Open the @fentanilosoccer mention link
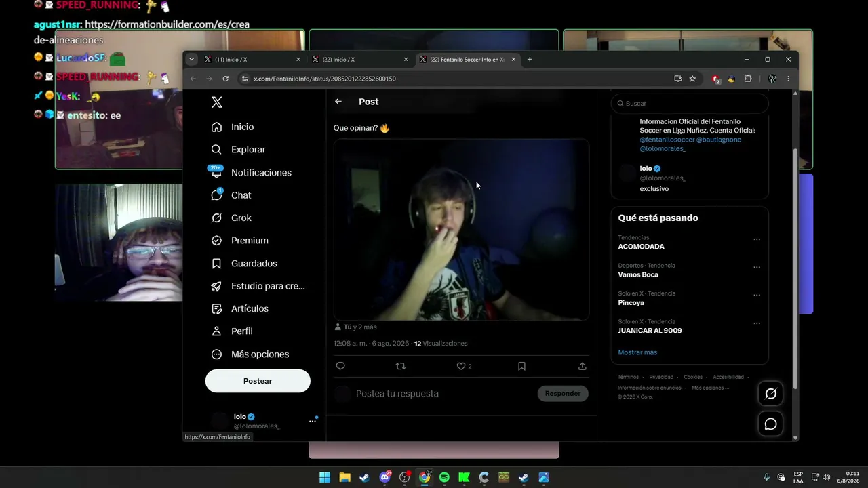 click(667, 140)
